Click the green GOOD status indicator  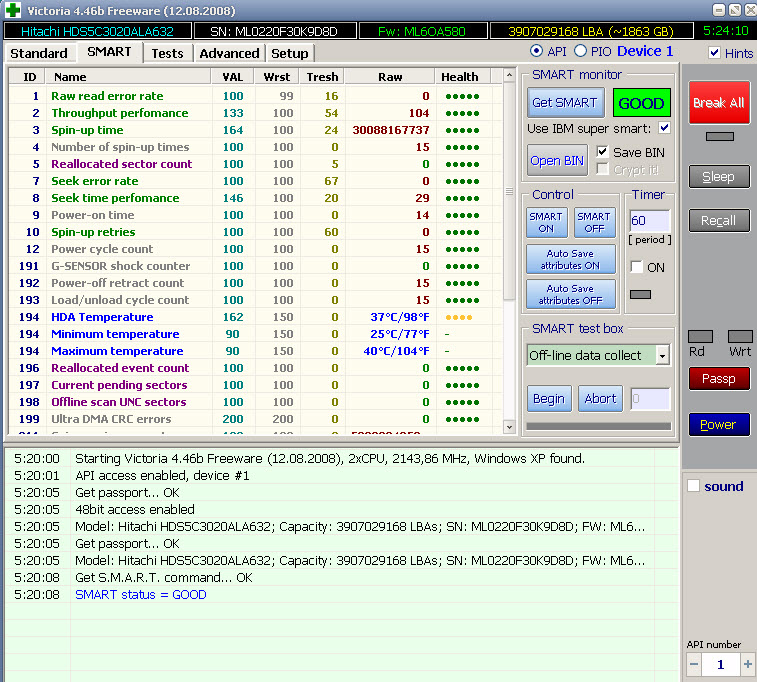tap(641, 103)
